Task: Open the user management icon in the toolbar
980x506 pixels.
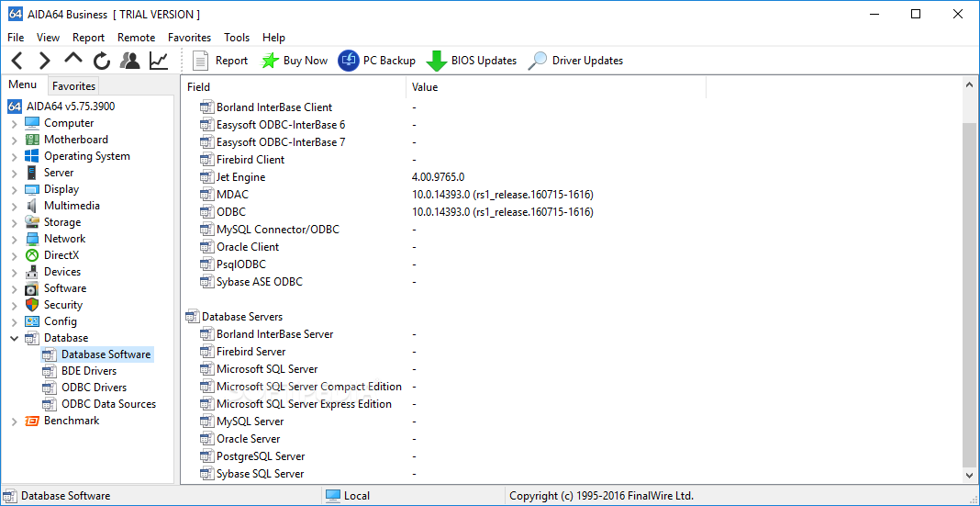Action: tap(130, 61)
